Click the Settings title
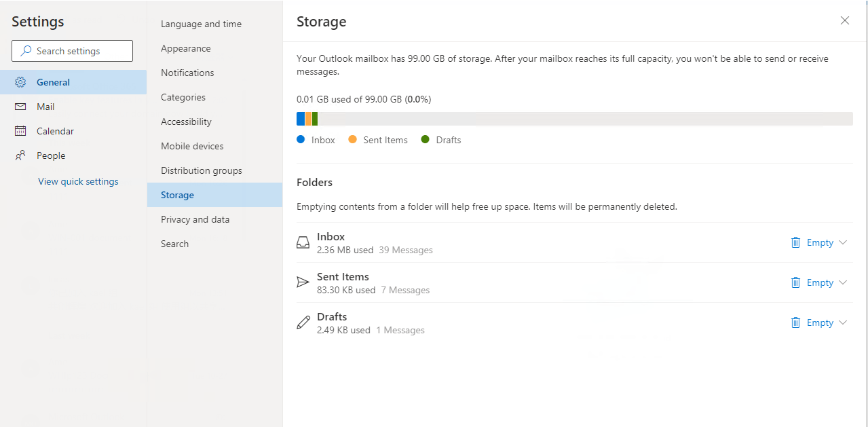This screenshot has height=427, width=868. (38, 22)
